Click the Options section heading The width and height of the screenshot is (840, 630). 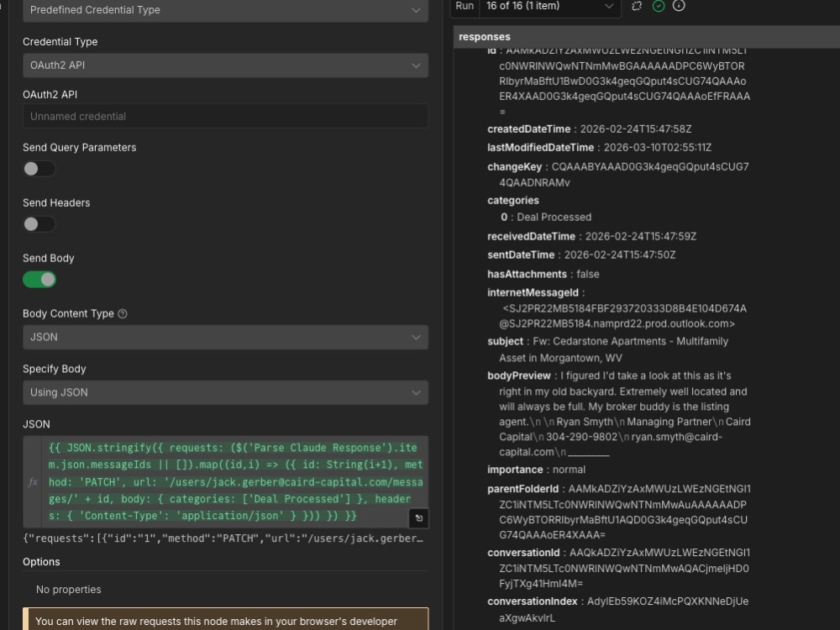tap(41, 562)
